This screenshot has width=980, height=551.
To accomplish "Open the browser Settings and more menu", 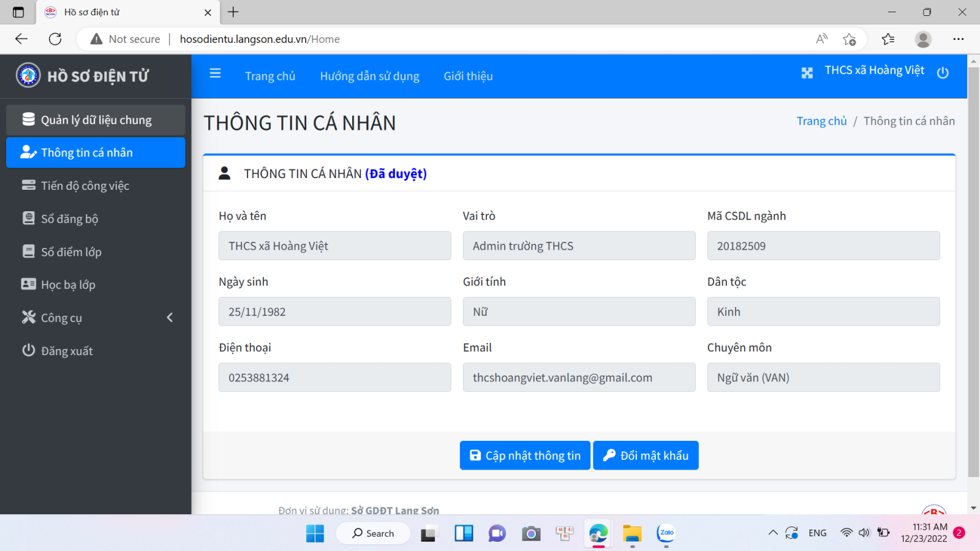I will pos(959,39).
